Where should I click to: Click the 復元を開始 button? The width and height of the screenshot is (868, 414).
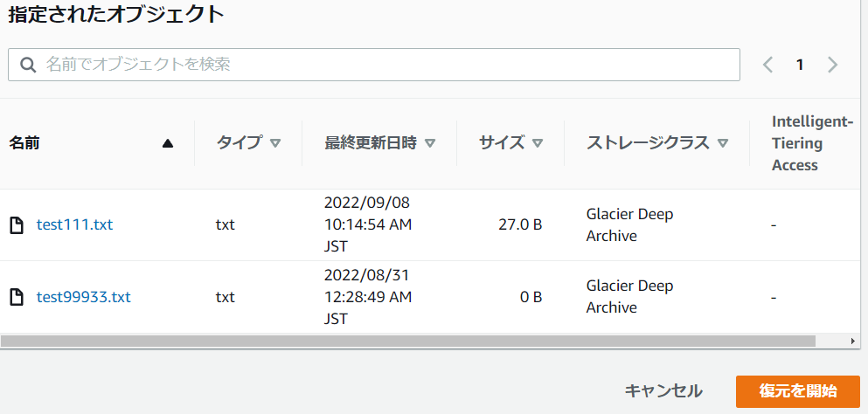(798, 391)
